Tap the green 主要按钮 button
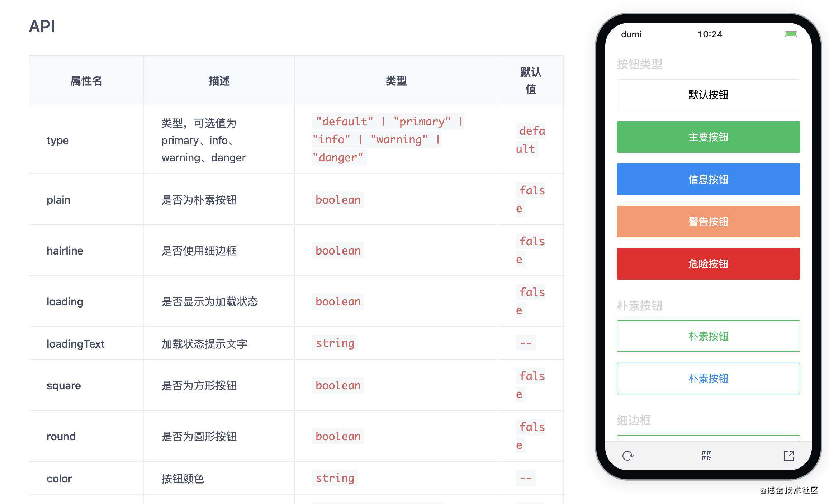Image resolution: width=829 pixels, height=504 pixels. (x=708, y=137)
